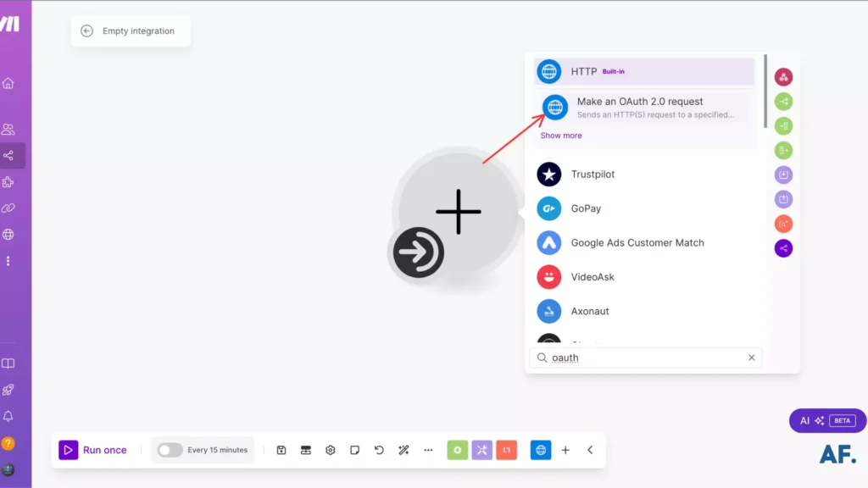Select light-purple download-tray shortcut icon

(x=783, y=175)
